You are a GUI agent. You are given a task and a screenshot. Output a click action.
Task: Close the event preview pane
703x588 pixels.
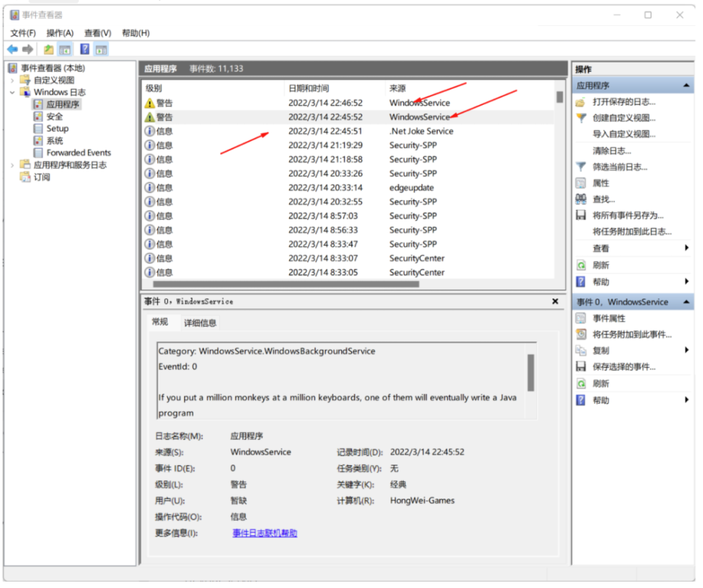(x=555, y=301)
